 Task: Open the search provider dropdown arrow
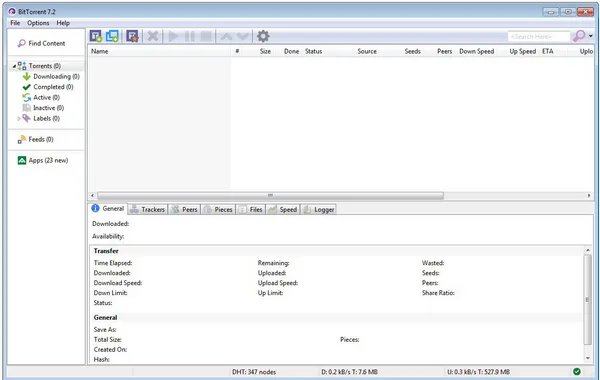[590, 36]
